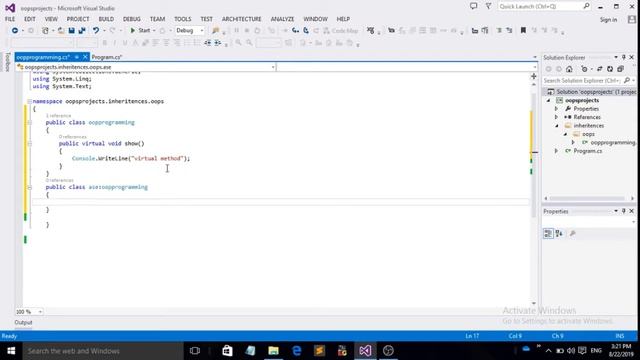Open the BUILD menu
The image size is (640, 360).
coord(106,19)
